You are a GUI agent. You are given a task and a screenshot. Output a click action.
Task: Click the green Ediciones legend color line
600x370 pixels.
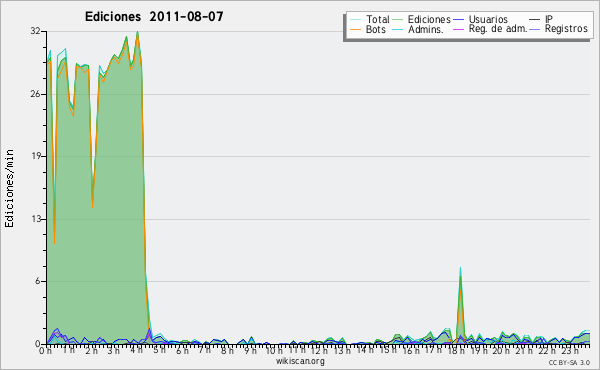(x=398, y=19)
